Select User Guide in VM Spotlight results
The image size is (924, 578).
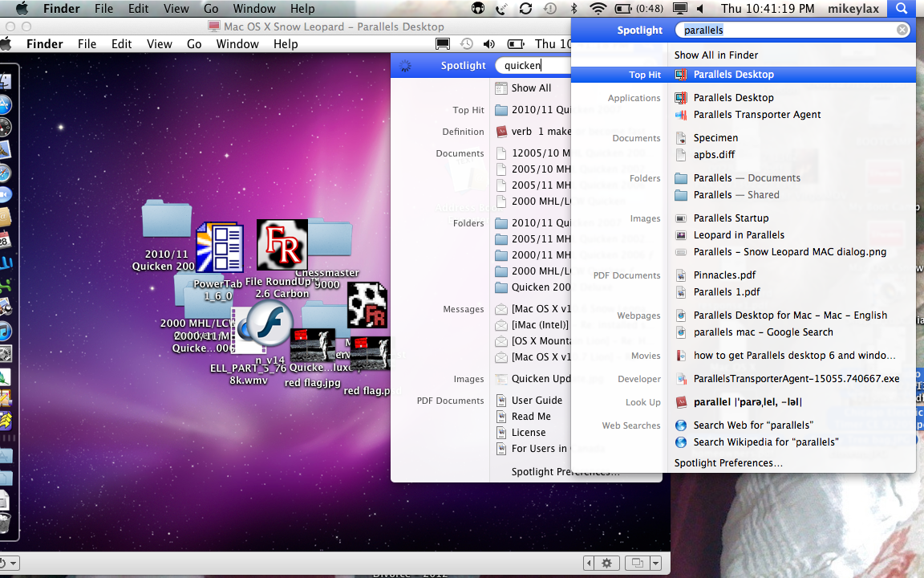(x=537, y=400)
